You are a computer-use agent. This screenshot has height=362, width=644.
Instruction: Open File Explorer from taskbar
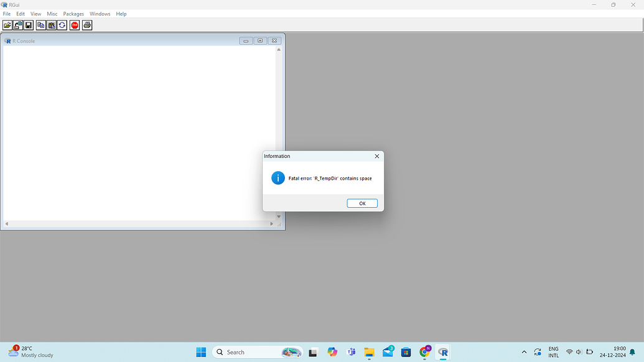point(369,352)
